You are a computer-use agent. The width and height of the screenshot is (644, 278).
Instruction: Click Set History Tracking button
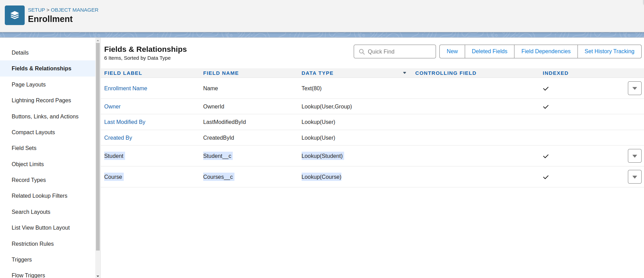tap(609, 51)
